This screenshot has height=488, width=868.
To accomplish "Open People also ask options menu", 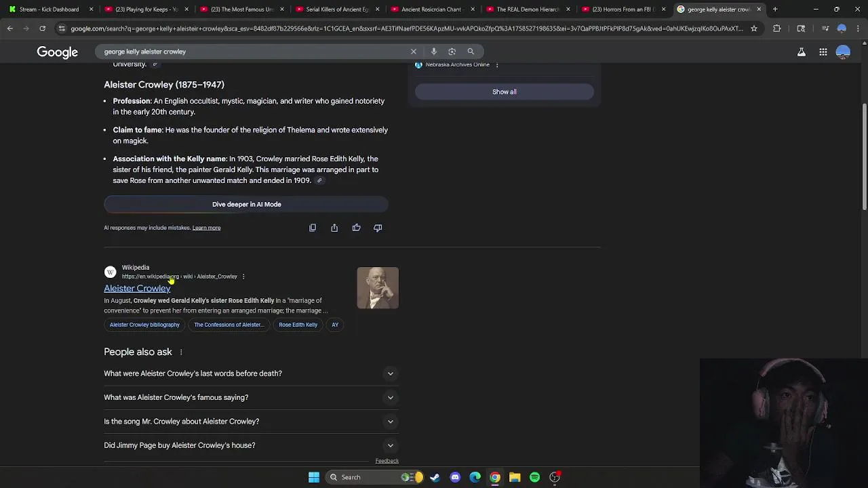I will [181, 352].
